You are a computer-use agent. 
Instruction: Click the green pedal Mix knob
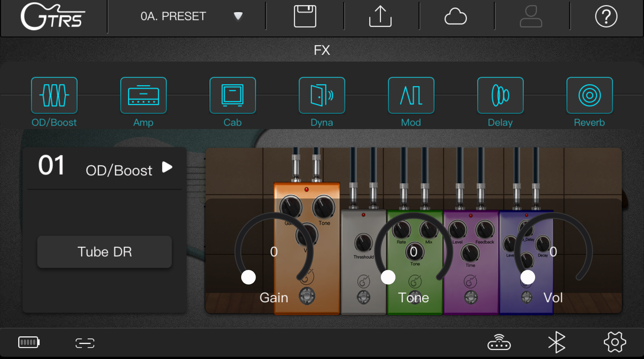(429, 230)
